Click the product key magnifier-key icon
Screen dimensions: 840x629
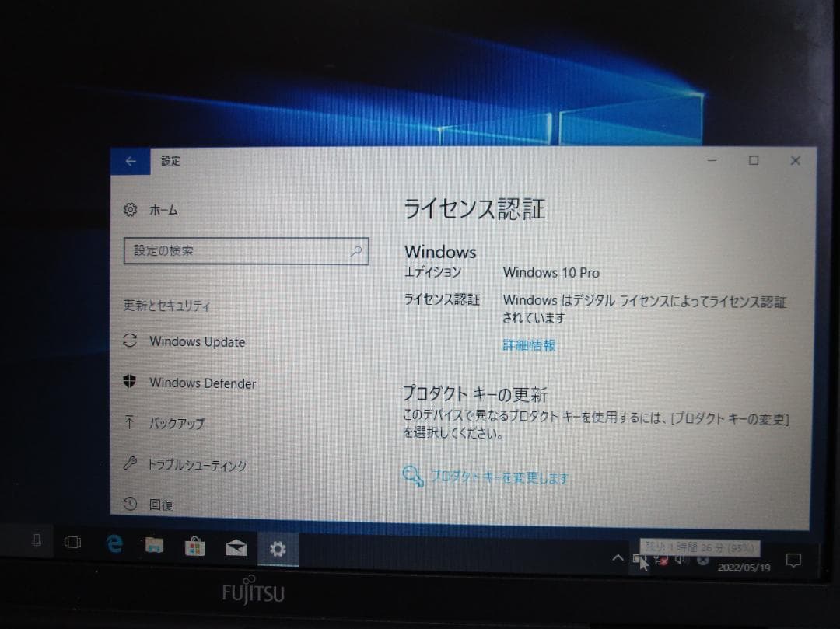point(413,475)
